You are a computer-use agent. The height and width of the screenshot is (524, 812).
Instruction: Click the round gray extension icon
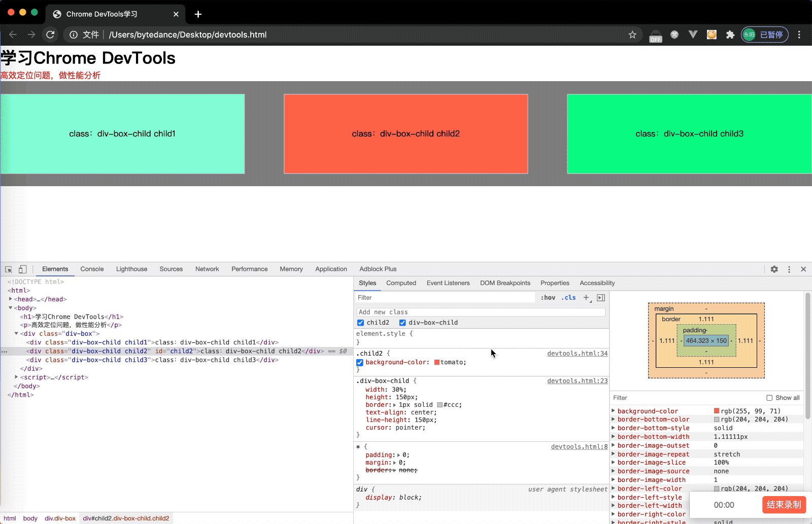[674, 34]
